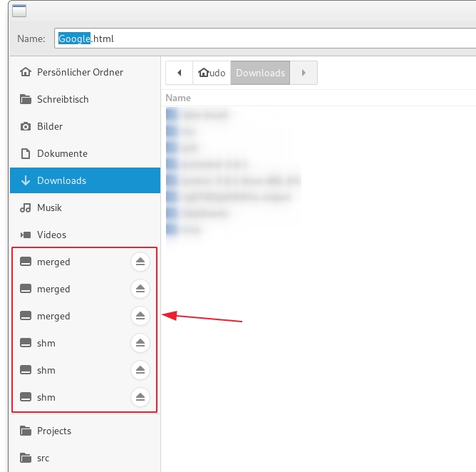
Task: Navigate to Dokumente in the sidebar
Action: point(62,153)
